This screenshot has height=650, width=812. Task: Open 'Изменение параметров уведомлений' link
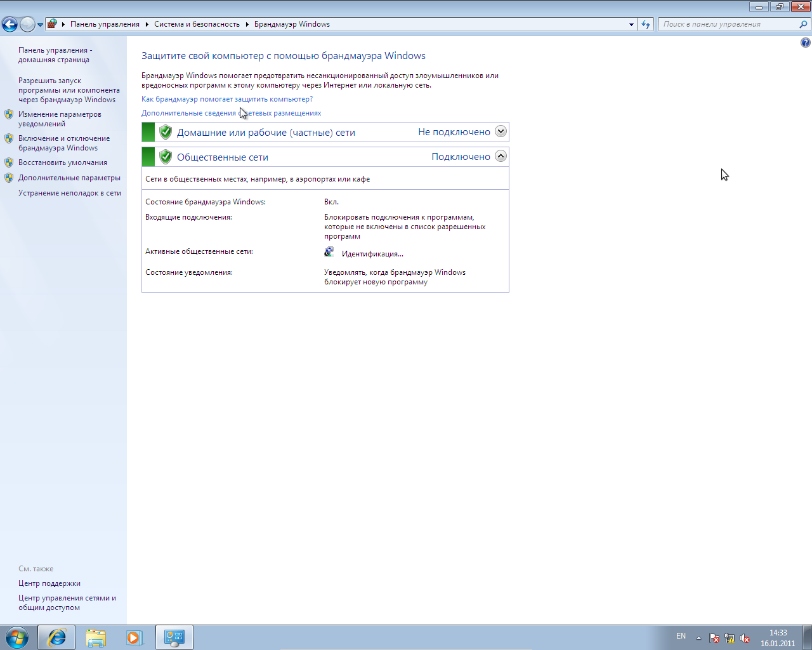[x=60, y=119]
